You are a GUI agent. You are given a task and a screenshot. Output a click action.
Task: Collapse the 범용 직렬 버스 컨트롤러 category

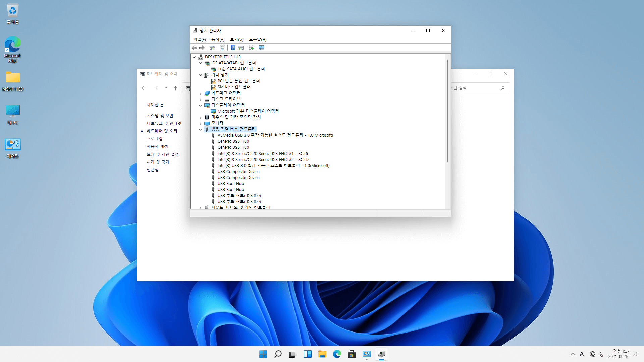(x=201, y=129)
